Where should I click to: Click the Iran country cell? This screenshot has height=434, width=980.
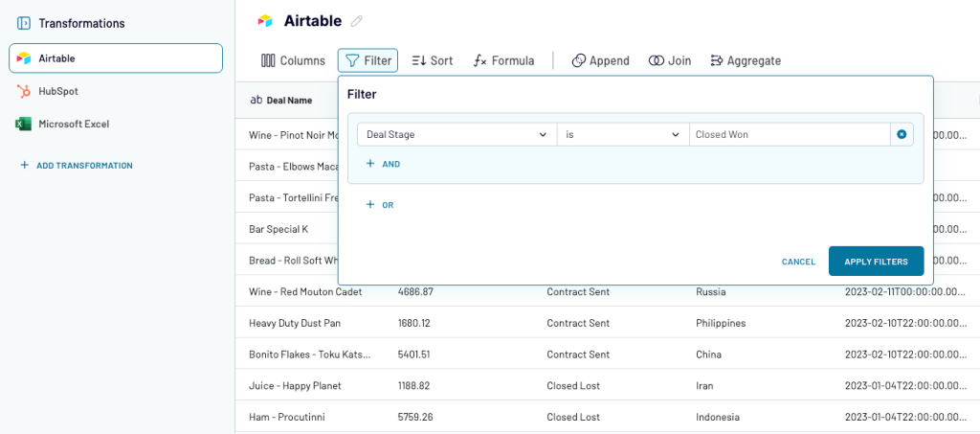pos(704,385)
